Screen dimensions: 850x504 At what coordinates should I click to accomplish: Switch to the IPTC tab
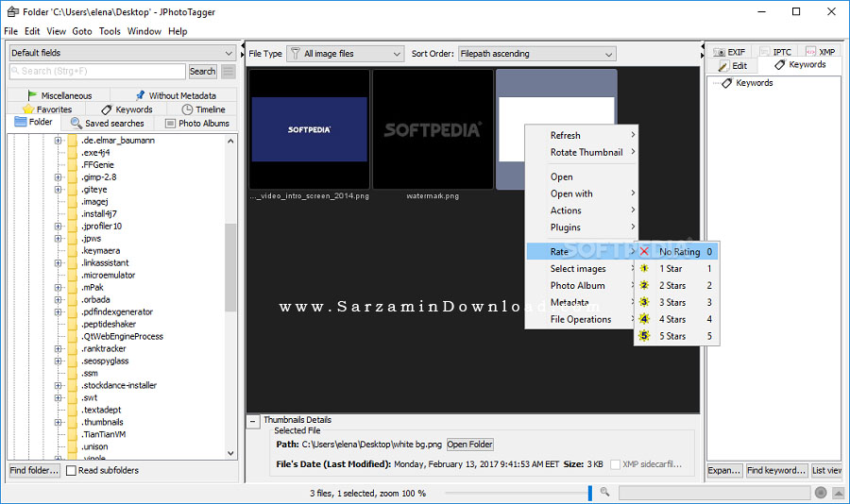point(775,52)
